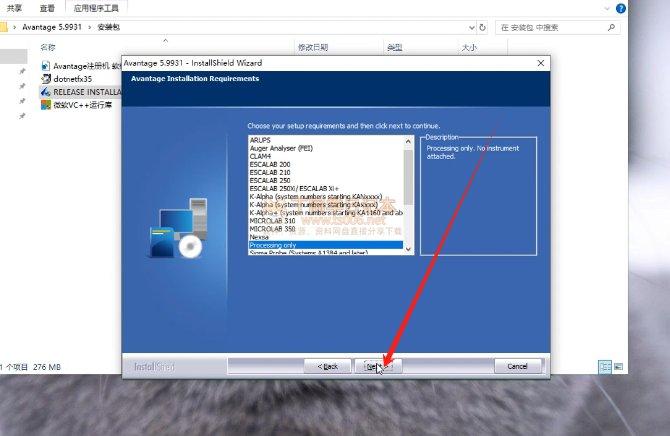The height and width of the screenshot is (436, 670).
Task: Open the 应用程序工具 ribbon tab
Action: click(96, 8)
